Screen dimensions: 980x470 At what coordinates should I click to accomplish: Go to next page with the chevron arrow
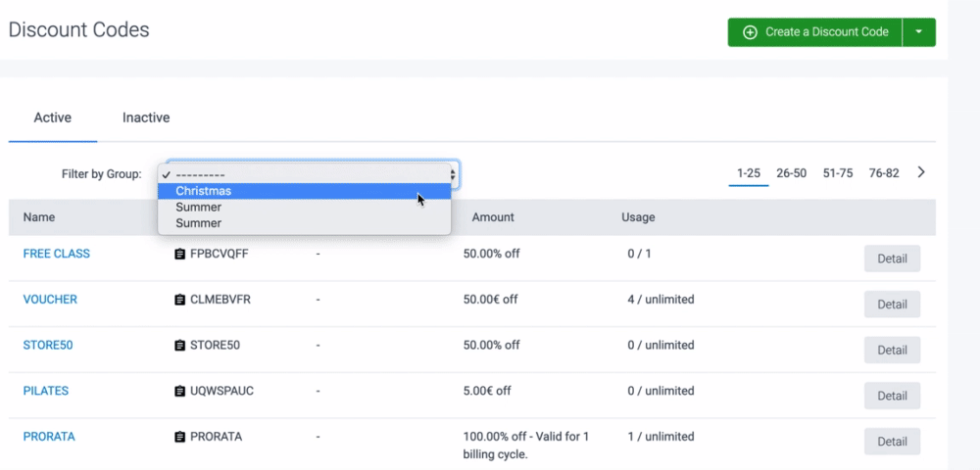click(x=921, y=172)
